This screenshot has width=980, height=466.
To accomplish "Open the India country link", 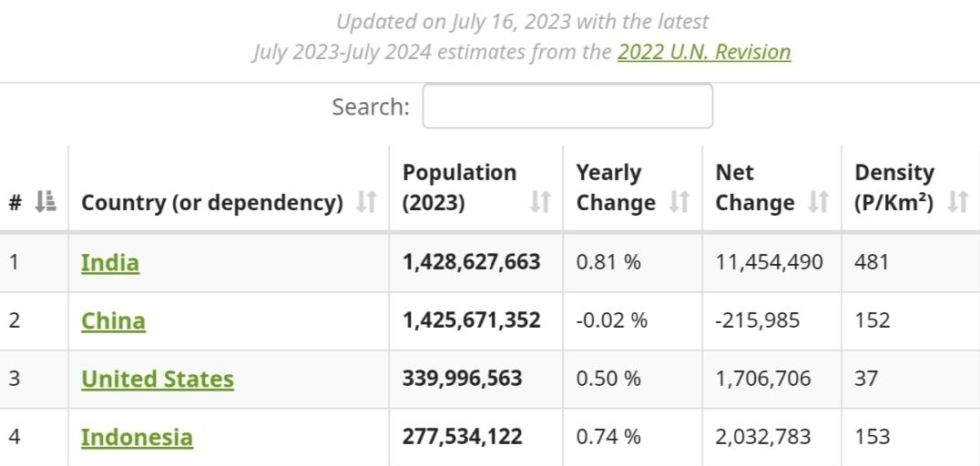I will (x=110, y=262).
